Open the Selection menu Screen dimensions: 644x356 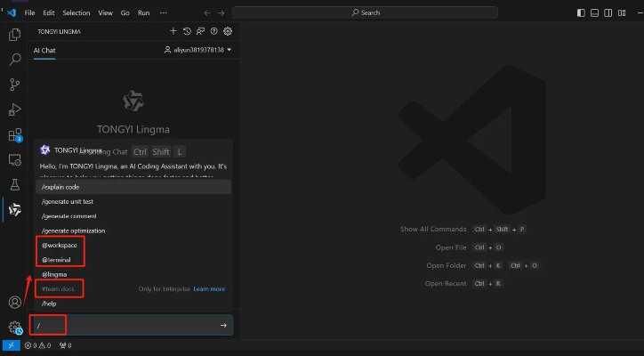pos(76,12)
